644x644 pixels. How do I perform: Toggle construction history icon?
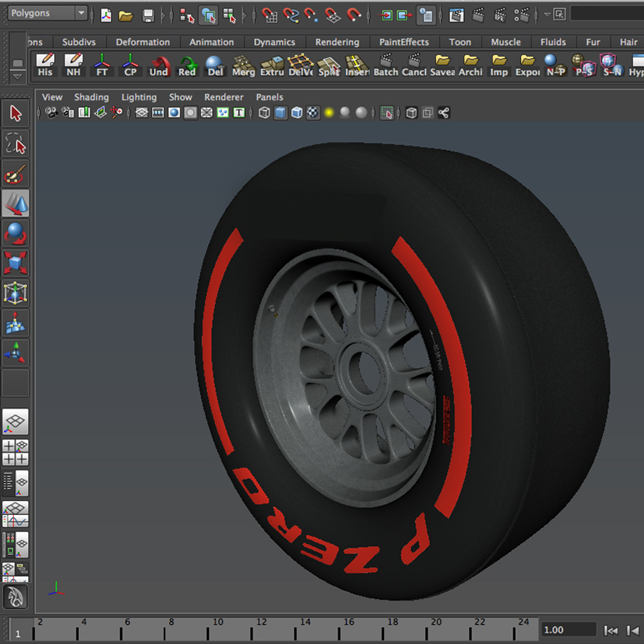click(426, 15)
